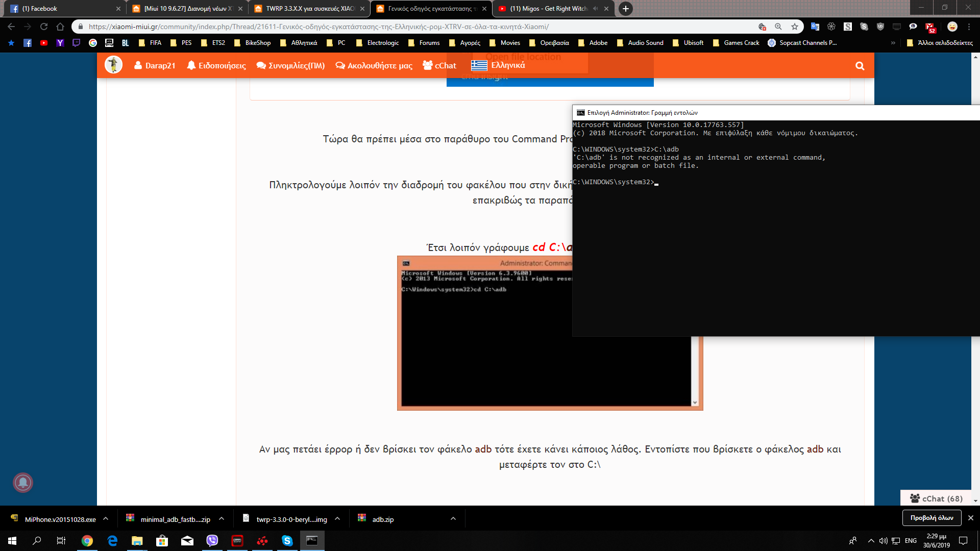Open Viber from the taskbar
This screenshot has width=980, height=551.
pyautogui.click(x=212, y=541)
